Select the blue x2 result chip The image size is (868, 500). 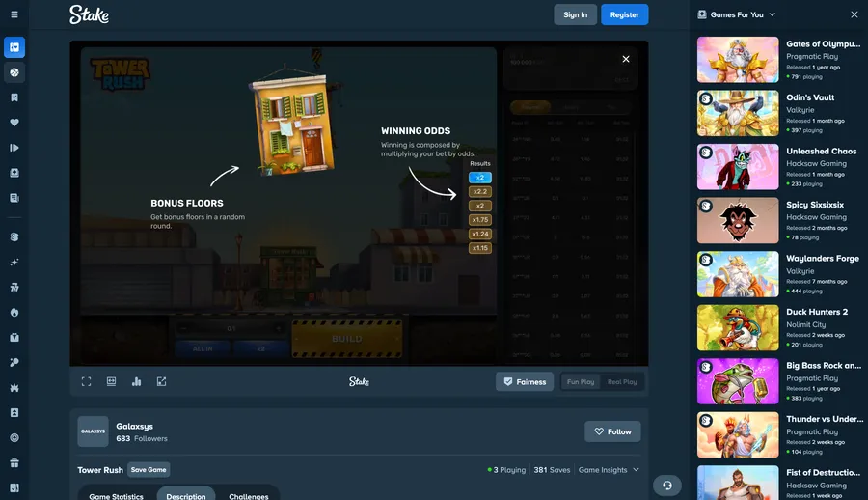[480, 178]
